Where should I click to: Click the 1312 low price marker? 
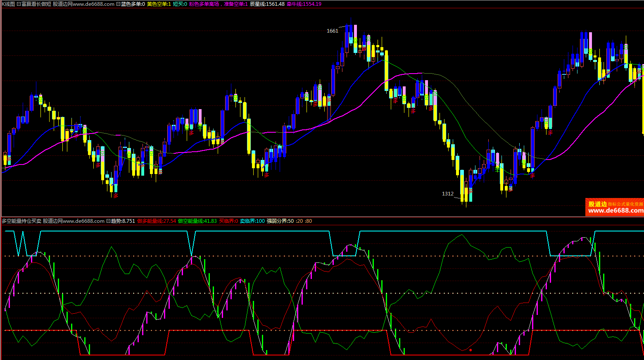coord(447,193)
